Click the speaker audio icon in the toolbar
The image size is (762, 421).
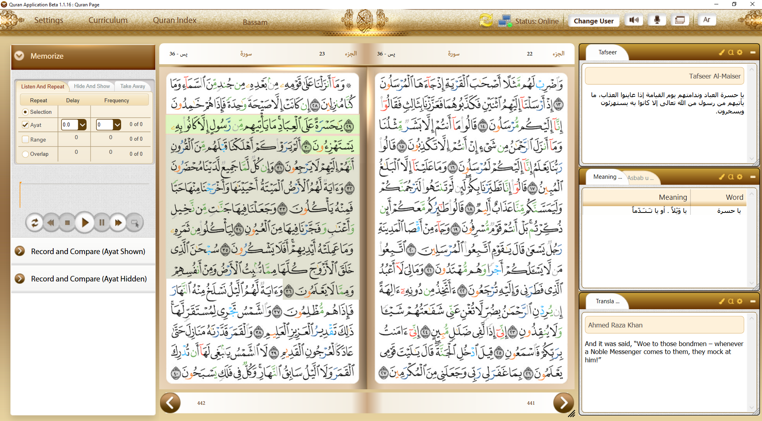pyautogui.click(x=634, y=20)
